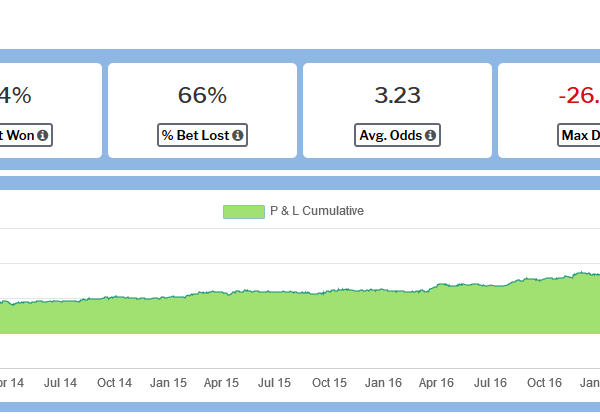Viewport: 600px width, 420px height.
Task: Click info icon beside % Bet Lost
Action: pyautogui.click(x=238, y=135)
